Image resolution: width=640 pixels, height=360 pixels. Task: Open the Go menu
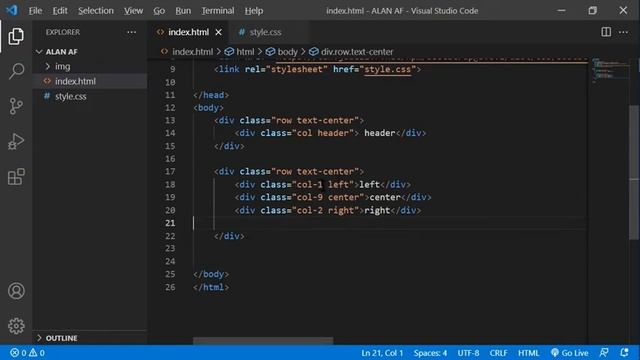coord(159,11)
